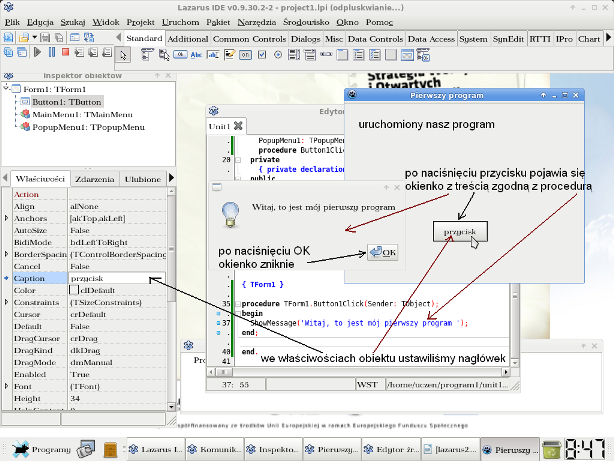Collapse the Form1: TForm1 tree node
The width and height of the screenshot is (614, 461).
[6, 88]
